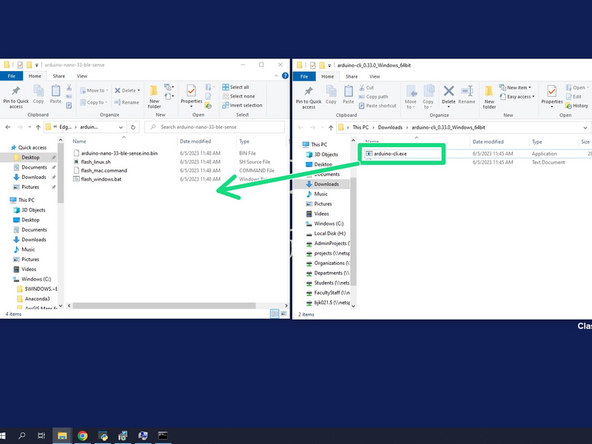Select flash_windows.bat file

point(97,179)
